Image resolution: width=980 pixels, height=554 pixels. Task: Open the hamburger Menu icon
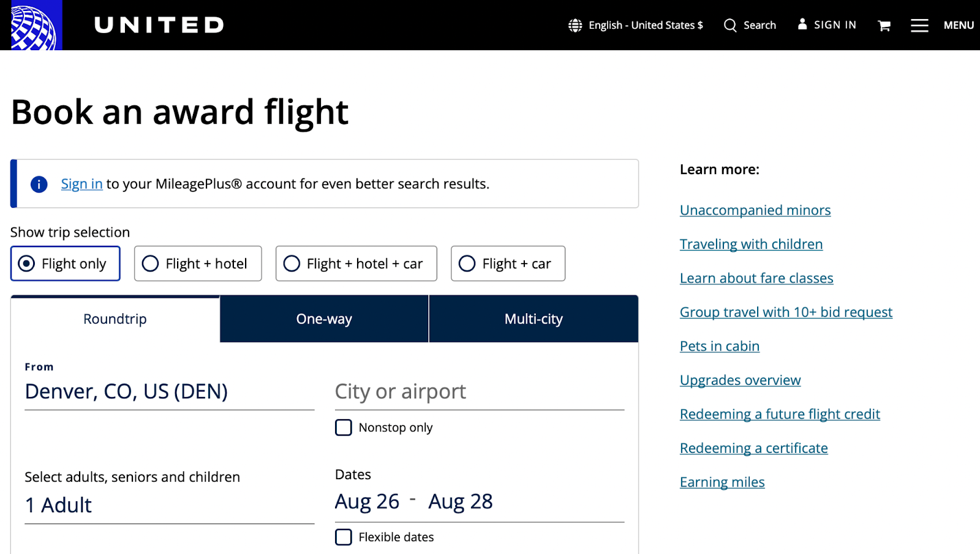point(919,25)
